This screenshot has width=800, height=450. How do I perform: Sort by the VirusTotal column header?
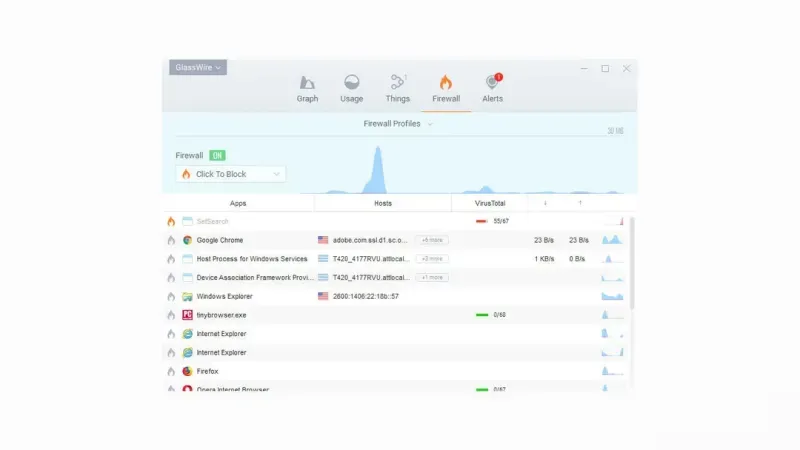pyautogui.click(x=490, y=203)
